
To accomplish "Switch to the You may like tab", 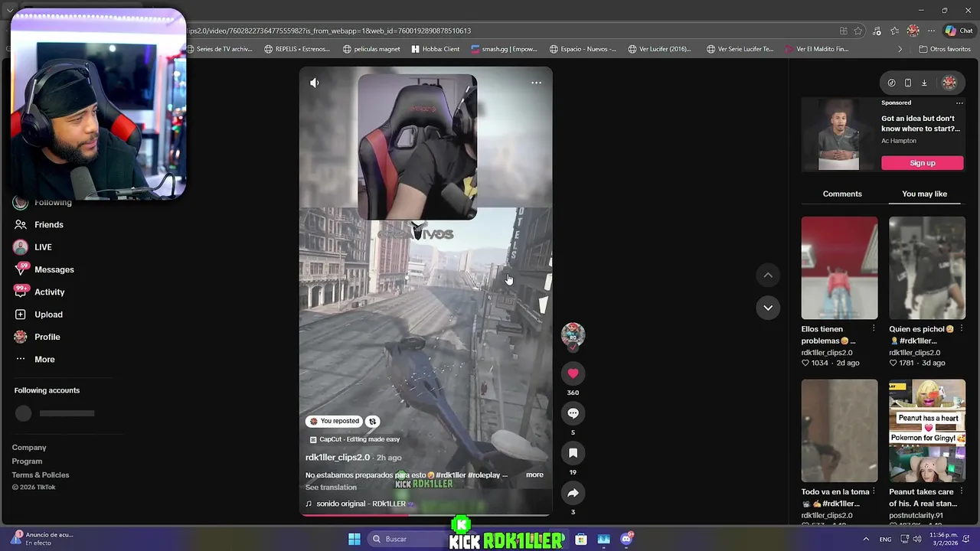I will (x=924, y=194).
